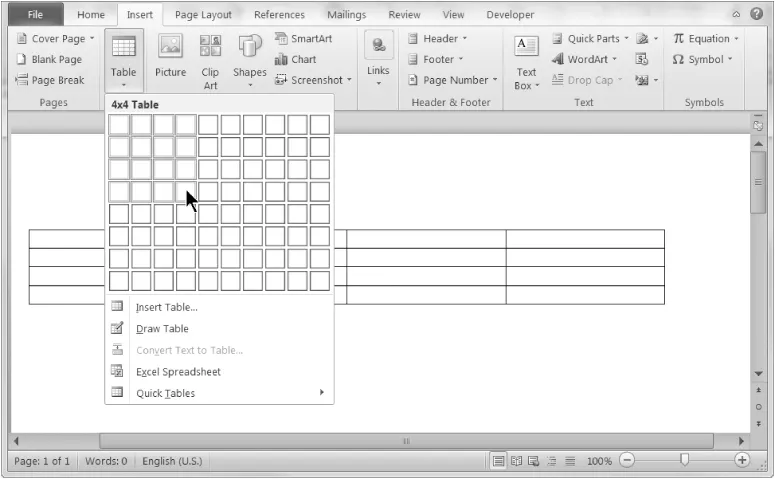
Task: Click the Blank Page button
Action: (x=49, y=60)
